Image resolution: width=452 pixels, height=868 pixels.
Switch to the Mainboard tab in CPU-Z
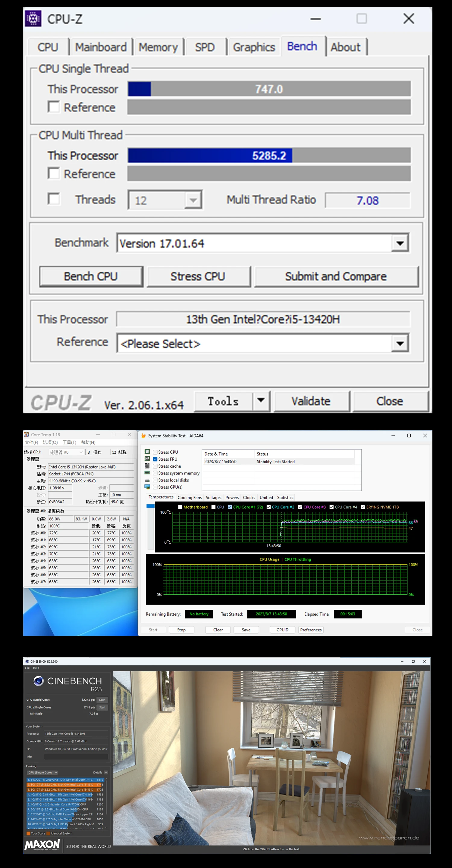(101, 47)
